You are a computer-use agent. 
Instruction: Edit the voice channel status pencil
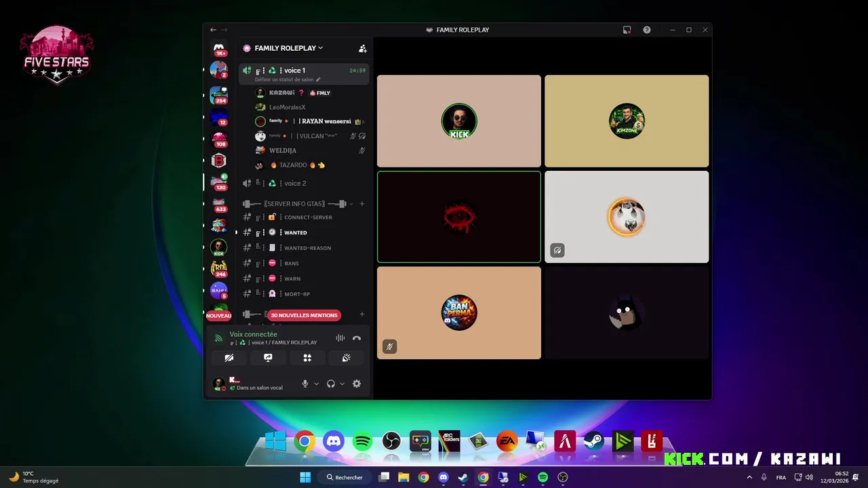[x=318, y=79]
